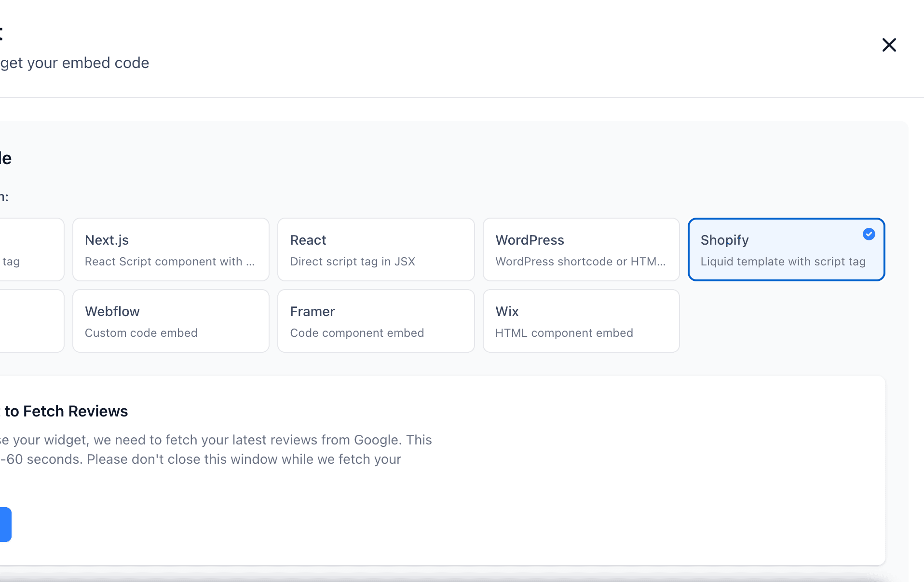Screen dimensions: 924x582
Task: Pick the Framer code component embed
Action: [x=376, y=320]
